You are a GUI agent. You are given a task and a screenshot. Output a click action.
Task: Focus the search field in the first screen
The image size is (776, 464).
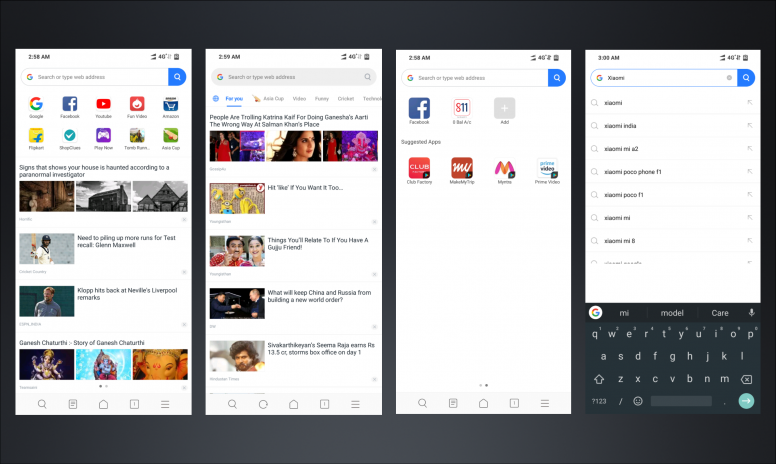(95, 77)
